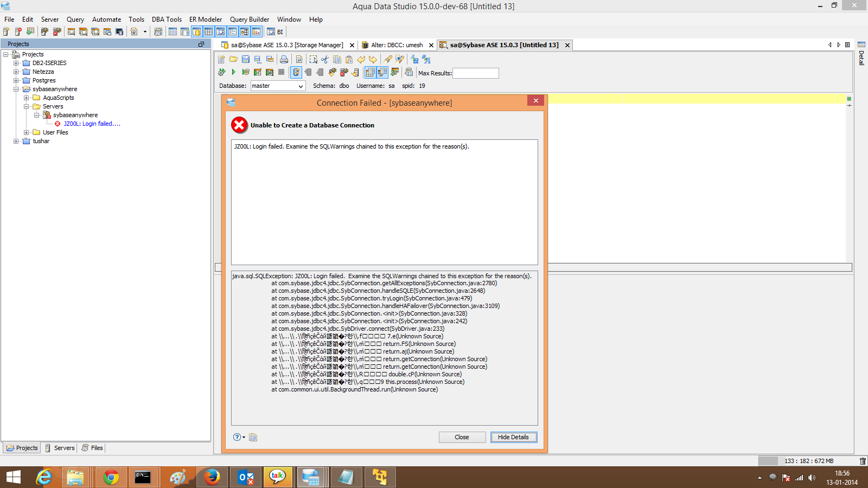Screen dimensions: 868x488
Task: Click the Google Chrome taskbar icon
Action: [x=111, y=477]
